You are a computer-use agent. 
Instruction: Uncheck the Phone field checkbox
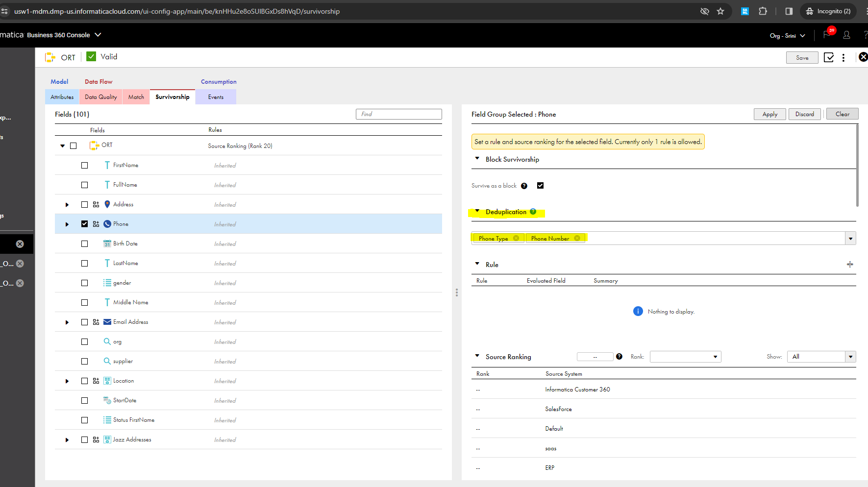click(84, 224)
